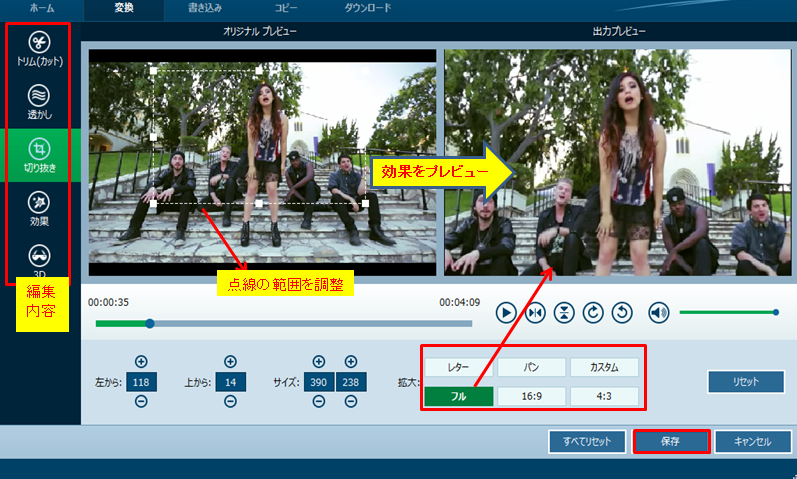Flip the video horizontally
The width and height of the screenshot is (797, 479).
[x=535, y=313]
